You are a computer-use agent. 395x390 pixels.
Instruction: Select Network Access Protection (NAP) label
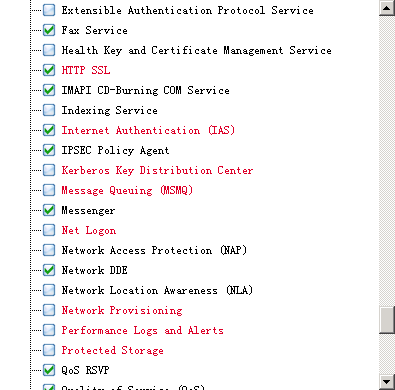154,250
